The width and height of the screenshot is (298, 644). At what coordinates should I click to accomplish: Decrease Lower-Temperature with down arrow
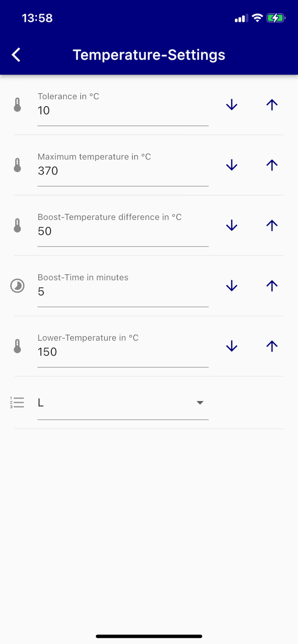[x=232, y=346]
